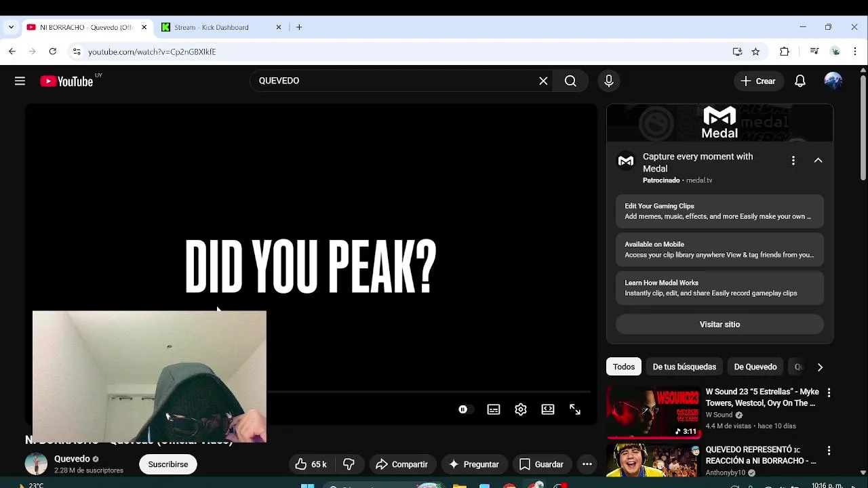Click the install/cast icon in the address bar
The image size is (868, 488).
pos(737,52)
